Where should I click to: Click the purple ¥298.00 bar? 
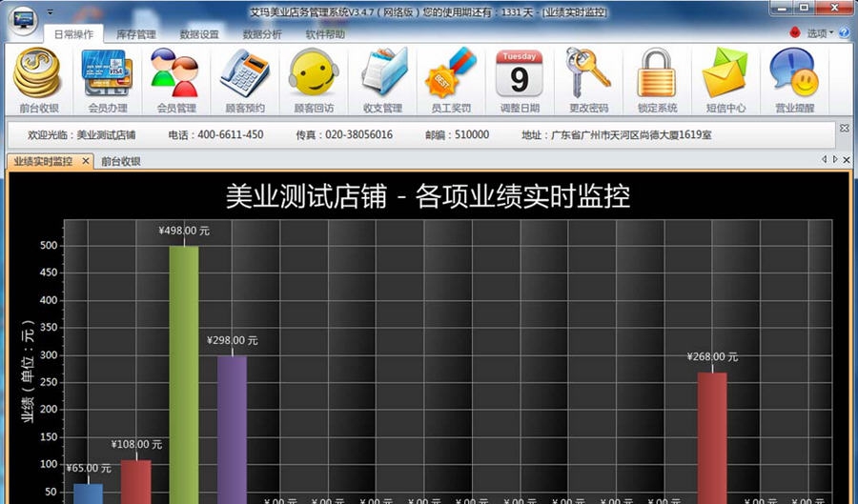click(x=232, y=430)
